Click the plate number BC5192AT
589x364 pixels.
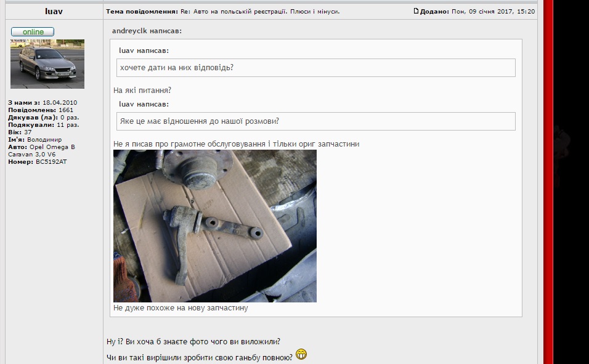coord(51,162)
